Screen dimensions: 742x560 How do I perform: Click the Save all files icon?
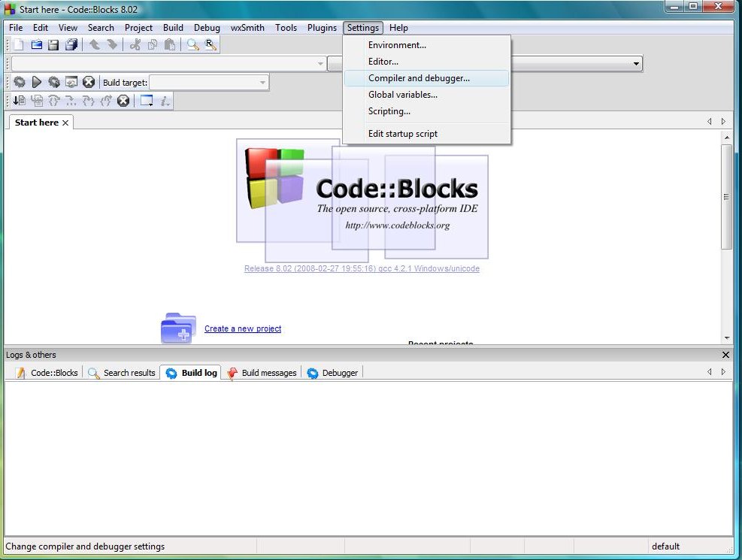point(71,45)
